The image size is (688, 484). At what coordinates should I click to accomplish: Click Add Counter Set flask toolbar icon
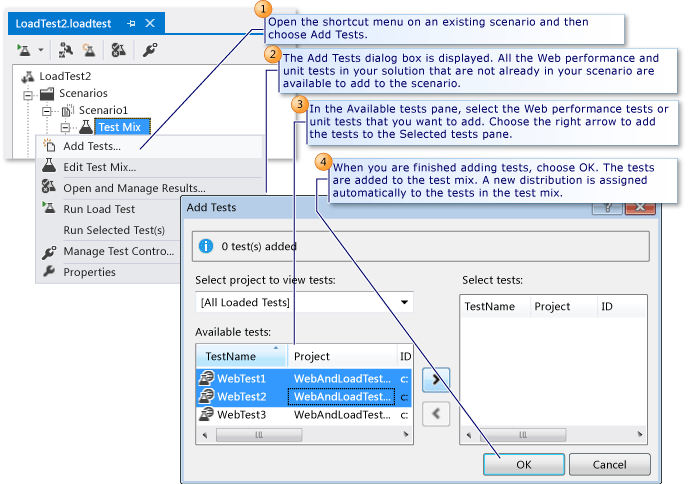tap(90, 50)
